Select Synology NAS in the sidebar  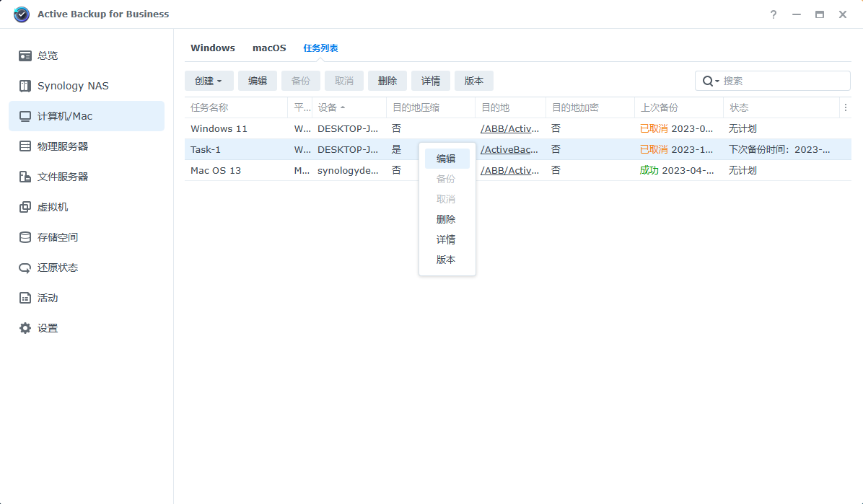pyautogui.click(x=71, y=85)
